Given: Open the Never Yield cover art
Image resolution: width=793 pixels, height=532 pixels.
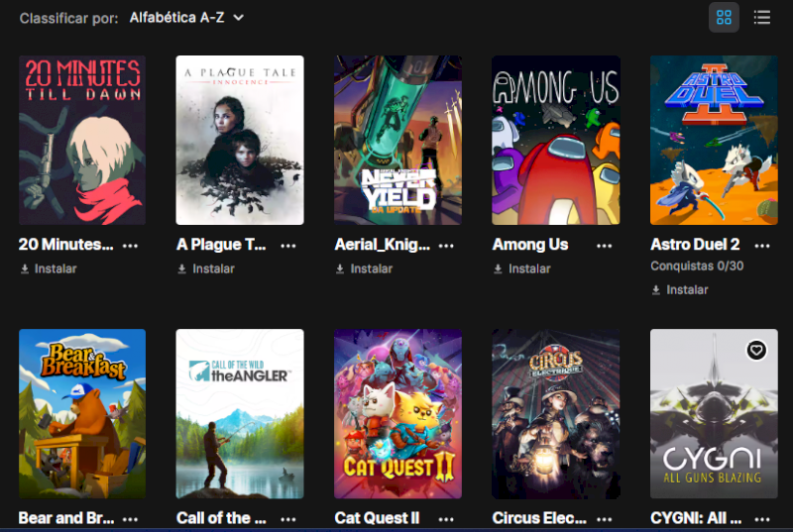Looking at the screenshot, I should [x=397, y=140].
